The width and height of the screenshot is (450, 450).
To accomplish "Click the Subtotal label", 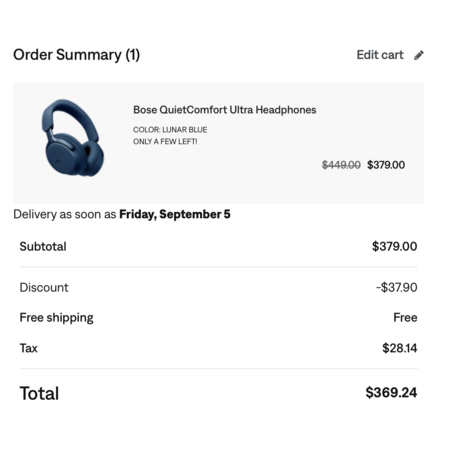I will pos(43,246).
